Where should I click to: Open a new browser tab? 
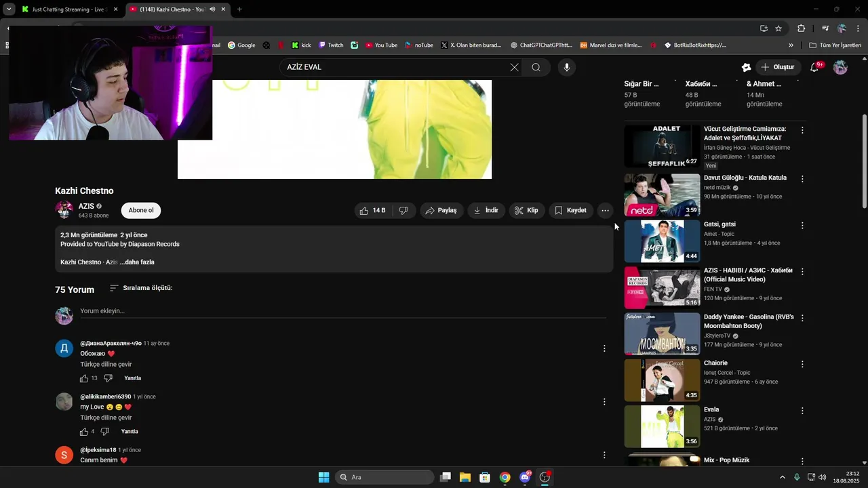click(x=239, y=9)
